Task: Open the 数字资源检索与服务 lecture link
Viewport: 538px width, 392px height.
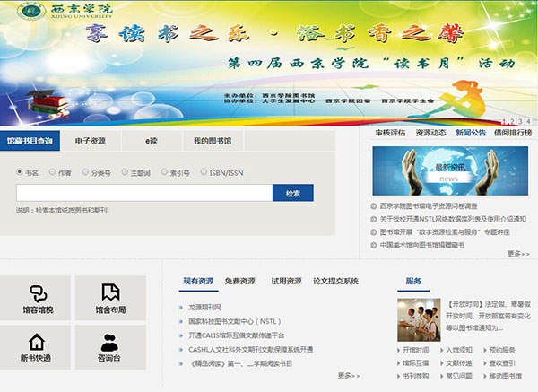Action: coord(445,232)
